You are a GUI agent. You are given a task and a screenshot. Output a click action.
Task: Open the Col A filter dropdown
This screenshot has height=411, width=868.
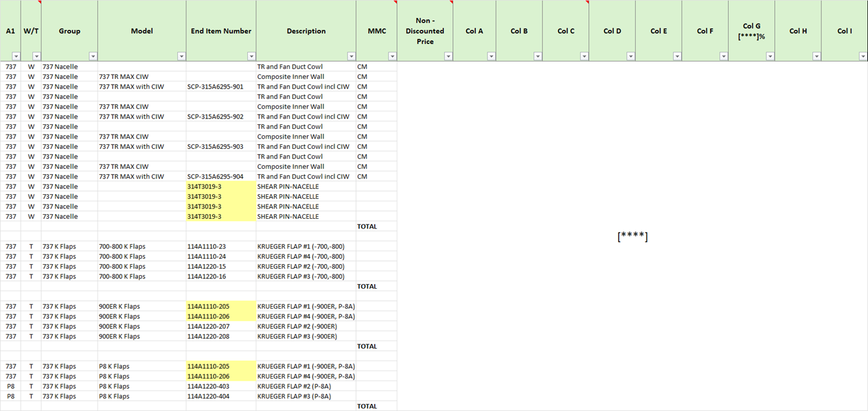point(491,56)
